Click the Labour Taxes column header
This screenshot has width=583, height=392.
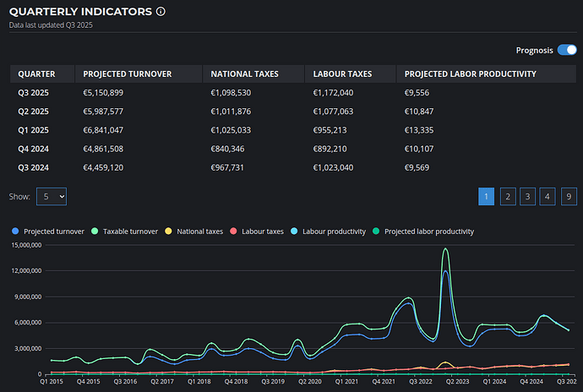[x=344, y=74]
